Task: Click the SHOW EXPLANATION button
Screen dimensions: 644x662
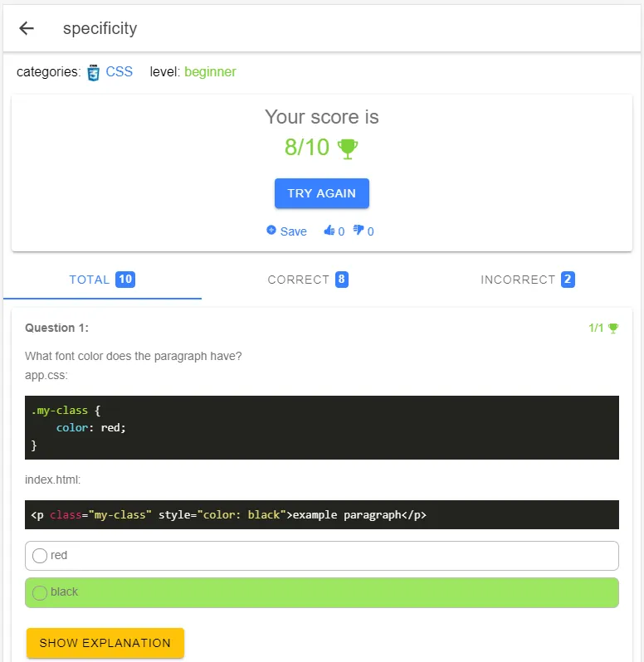Action: pyautogui.click(x=105, y=643)
